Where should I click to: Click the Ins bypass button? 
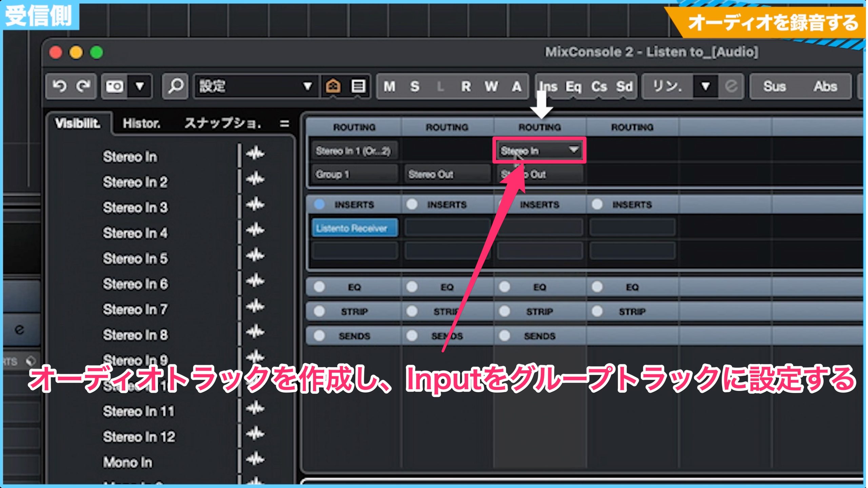548,87
